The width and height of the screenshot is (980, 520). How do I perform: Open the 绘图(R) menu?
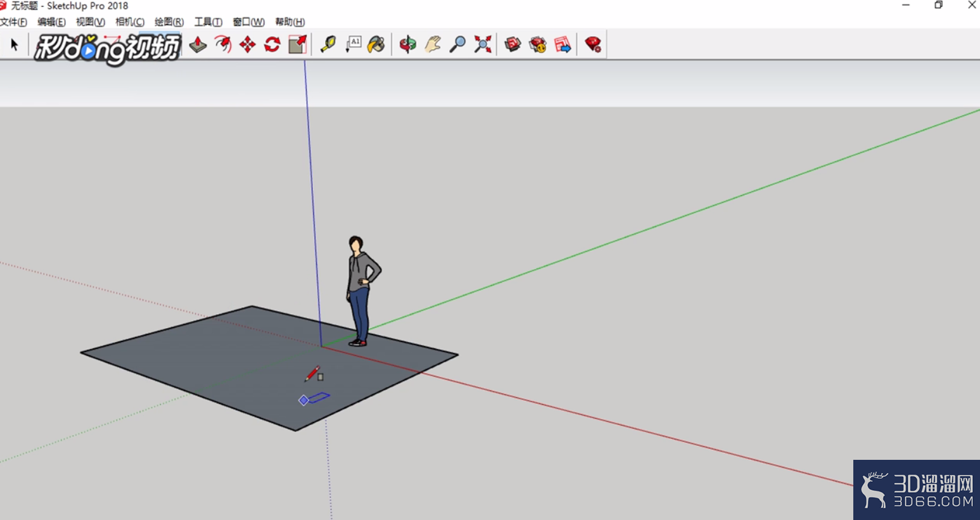point(169,22)
